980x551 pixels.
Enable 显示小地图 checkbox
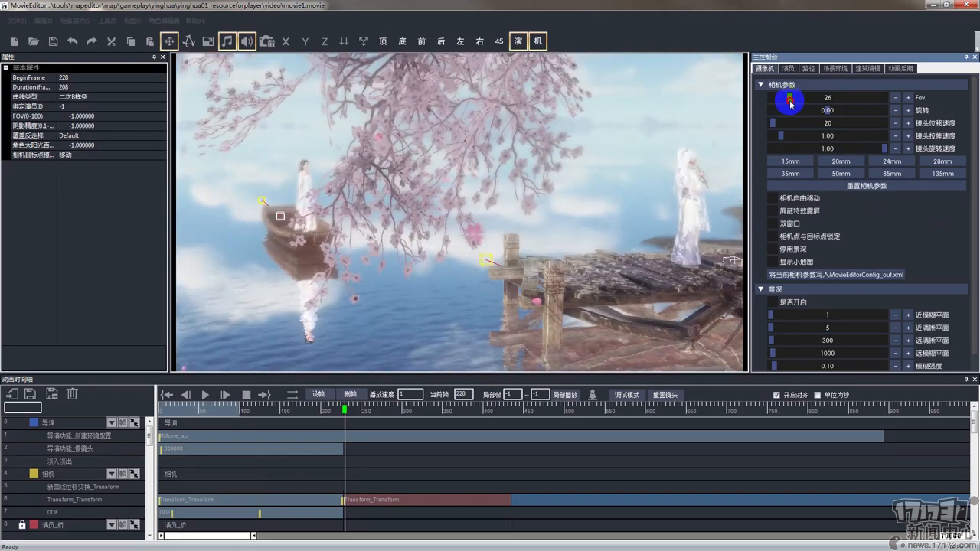pyautogui.click(x=772, y=262)
